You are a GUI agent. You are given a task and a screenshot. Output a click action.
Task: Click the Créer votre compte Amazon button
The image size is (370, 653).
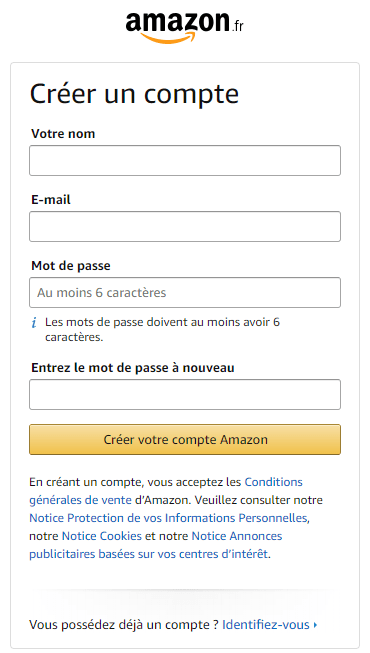pyautogui.click(x=185, y=439)
